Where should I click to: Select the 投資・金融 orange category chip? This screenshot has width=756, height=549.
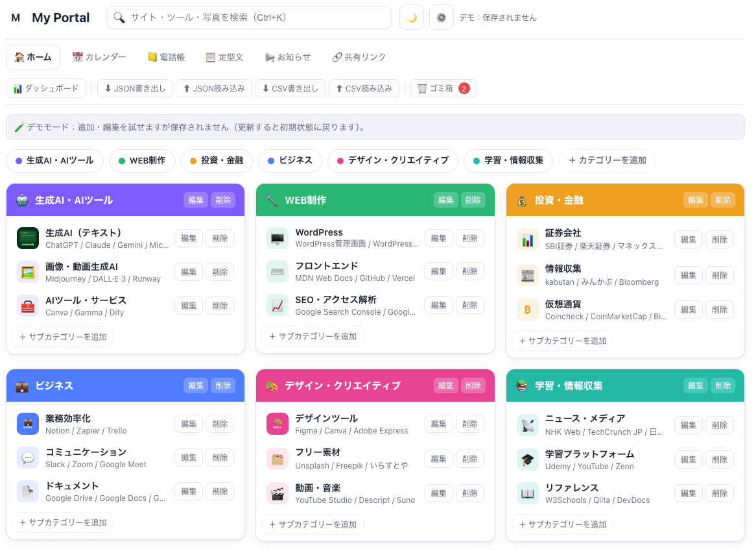[x=217, y=161]
